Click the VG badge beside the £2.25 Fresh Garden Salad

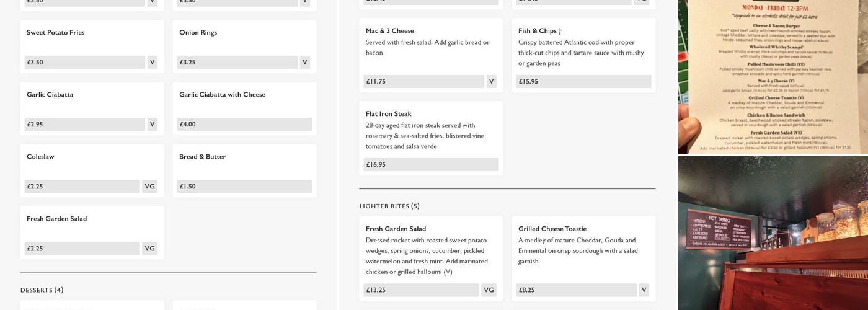click(149, 248)
